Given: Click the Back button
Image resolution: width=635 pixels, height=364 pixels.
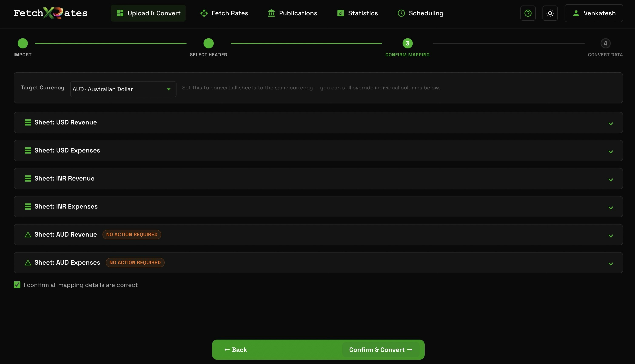Looking at the screenshot, I should (x=236, y=350).
